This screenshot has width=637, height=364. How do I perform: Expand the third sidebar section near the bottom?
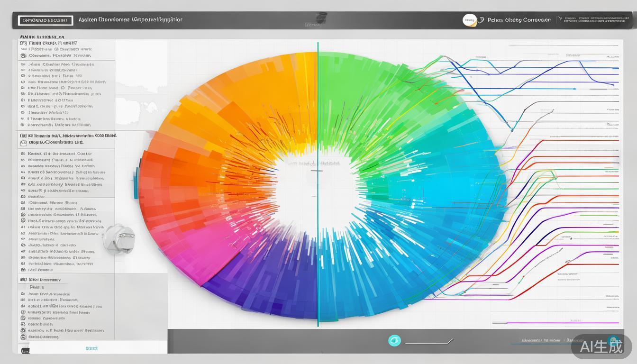click(x=43, y=280)
